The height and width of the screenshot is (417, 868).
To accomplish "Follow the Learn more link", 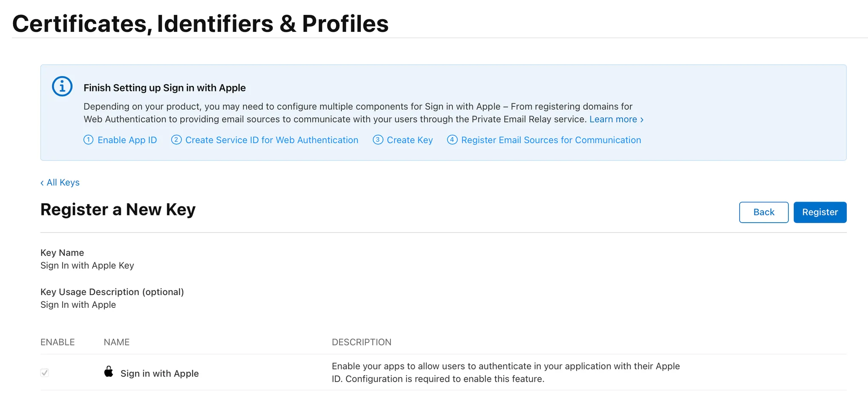I will pyautogui.click(x=613, y=119).
